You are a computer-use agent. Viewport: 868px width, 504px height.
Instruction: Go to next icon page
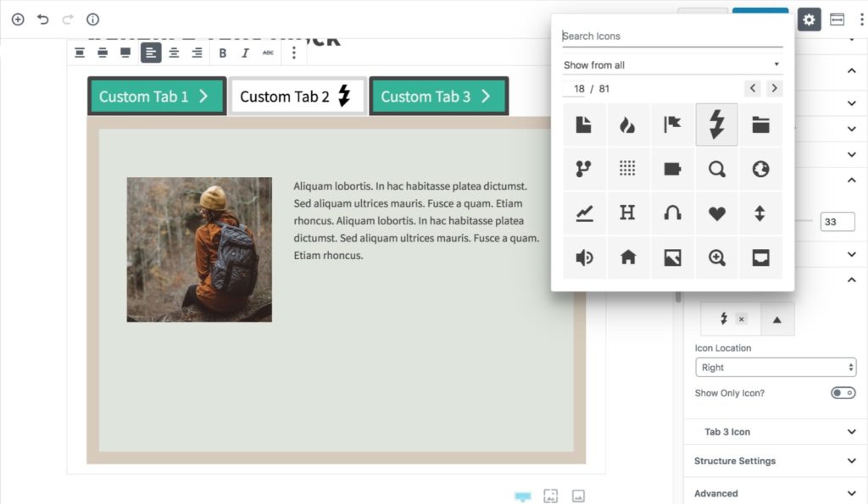point(774,88)
